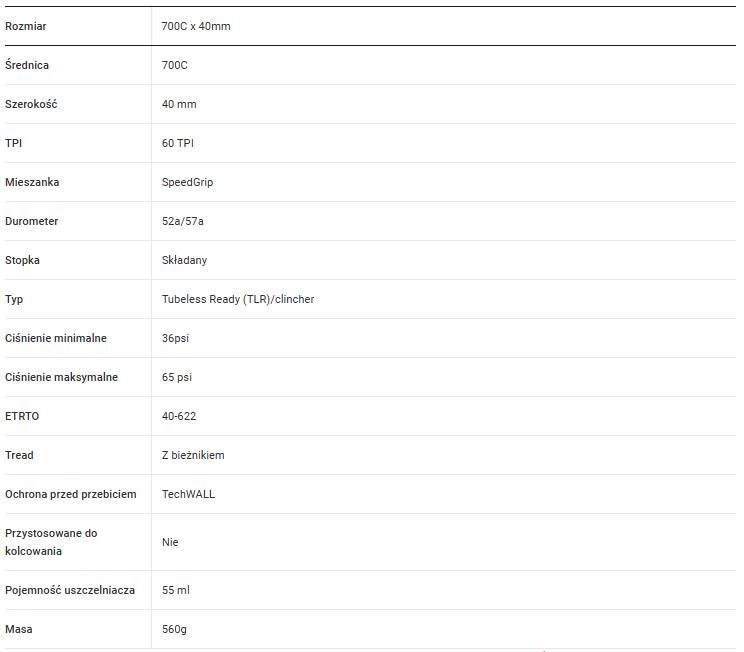Click the Durometer row label
The width and height of the screenshot is (744, 652).
pyautogui.click(x=31, y=221)
